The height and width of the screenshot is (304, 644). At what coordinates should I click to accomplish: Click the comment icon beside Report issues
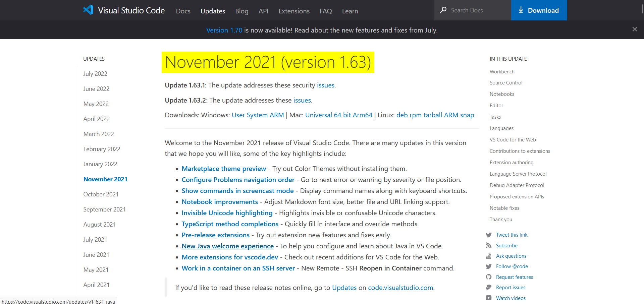489,288
